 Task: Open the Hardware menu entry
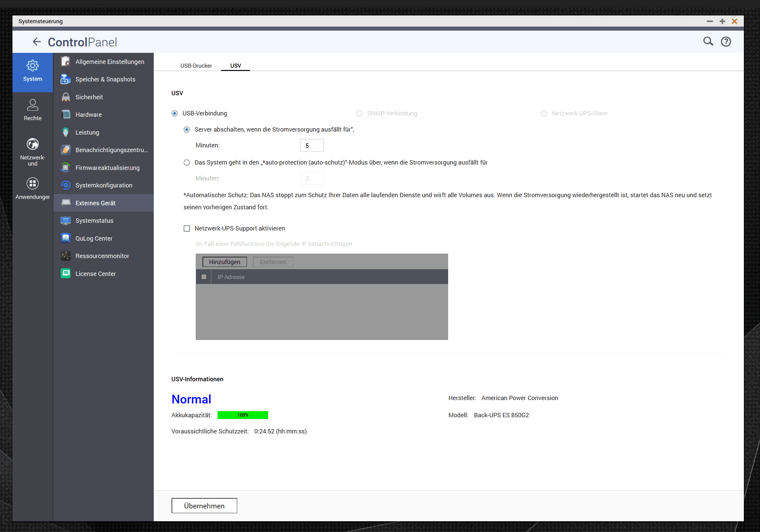[104, 115]
